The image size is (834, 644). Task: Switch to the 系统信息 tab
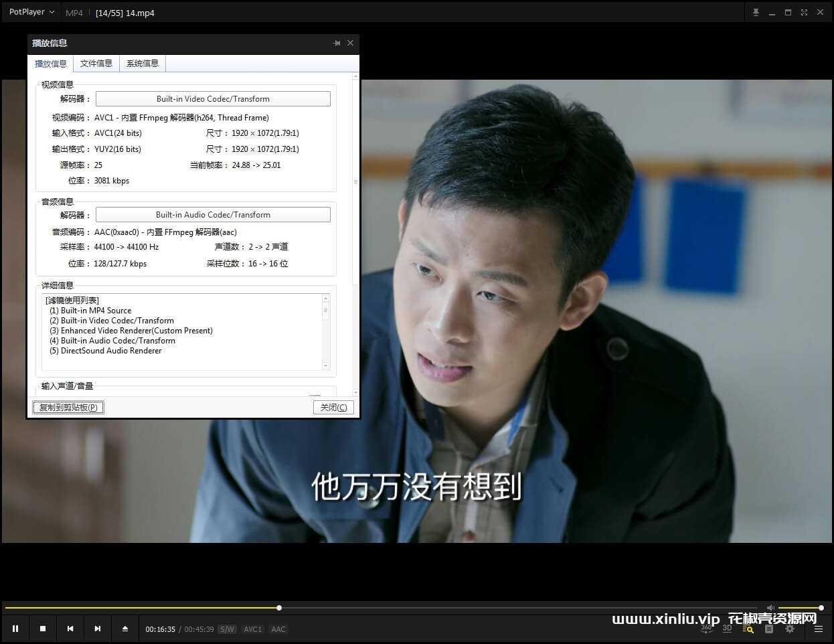(x=143, y=64)
